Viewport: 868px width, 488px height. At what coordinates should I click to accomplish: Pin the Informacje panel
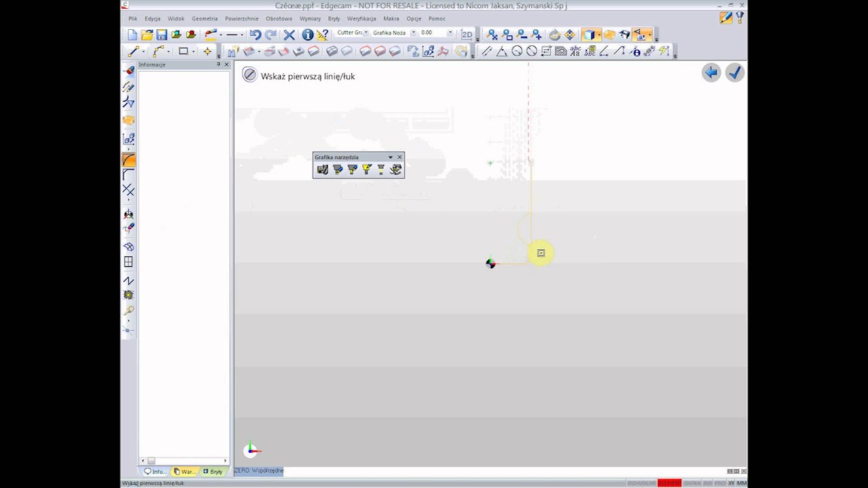pos(218,64)
